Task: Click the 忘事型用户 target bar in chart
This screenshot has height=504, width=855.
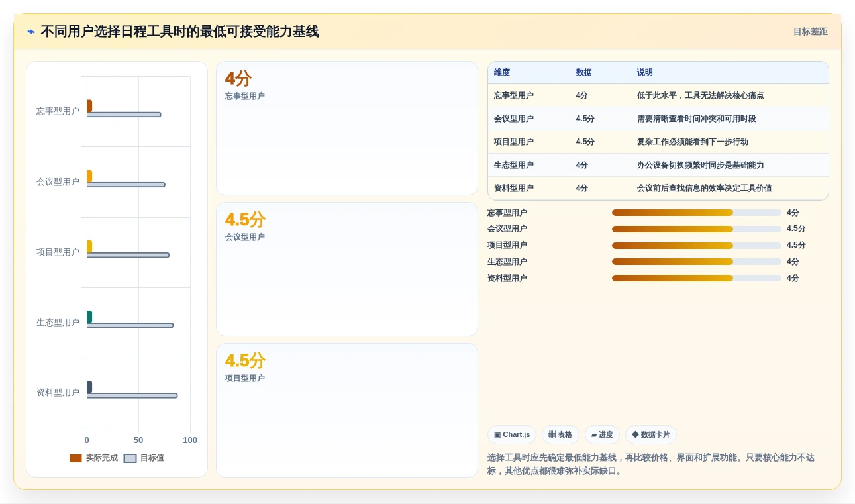Action: point(124,115)
